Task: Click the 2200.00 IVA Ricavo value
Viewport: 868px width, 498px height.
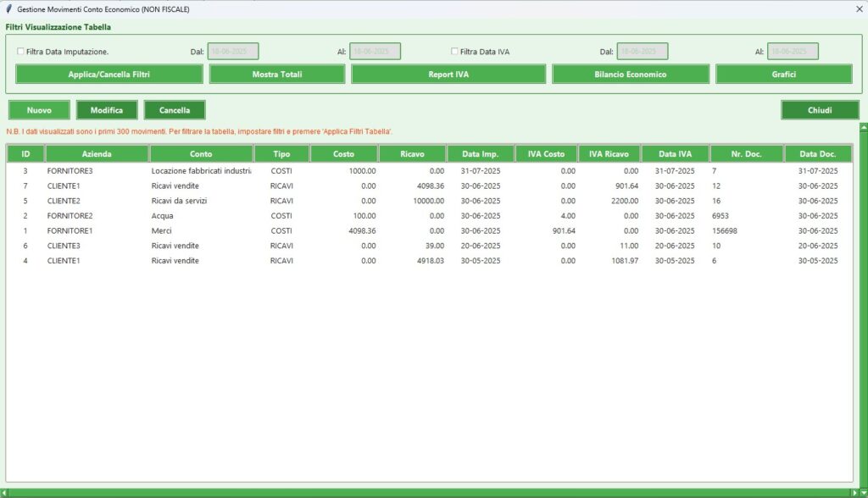Action: point(625,201)
